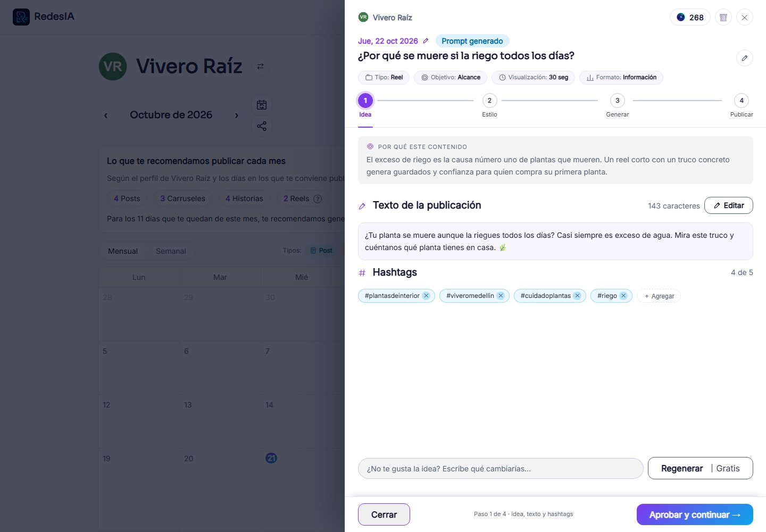Click the Formato: Información chip
The image size is (766, 532).
(621, 78)
